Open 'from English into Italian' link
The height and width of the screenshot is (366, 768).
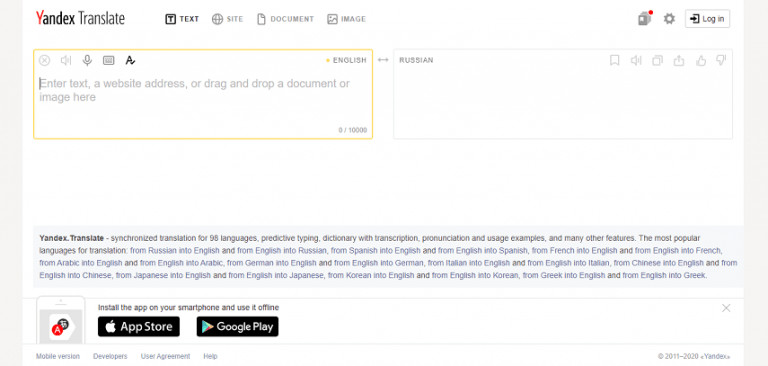(569, 263)
